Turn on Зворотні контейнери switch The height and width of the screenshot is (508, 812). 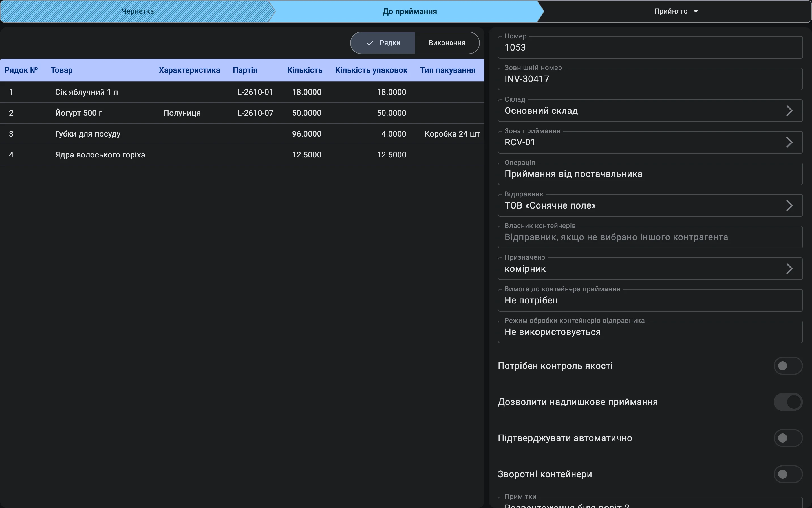click(x=788, y=474)
